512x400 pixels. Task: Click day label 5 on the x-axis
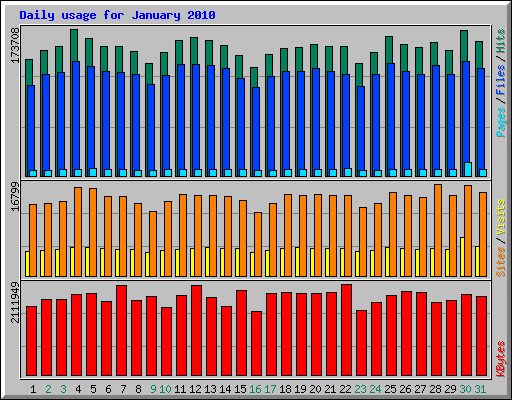93,389
